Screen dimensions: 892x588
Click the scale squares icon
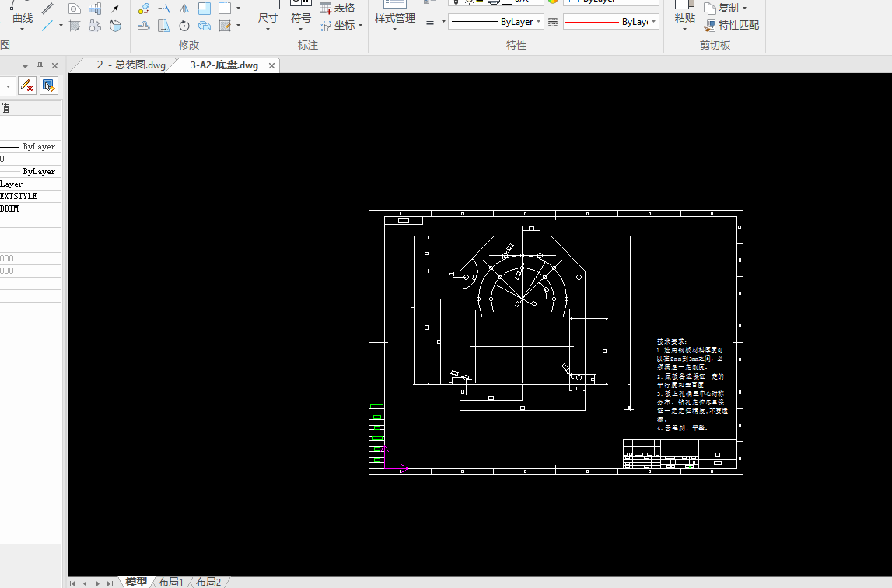[x=205, y=8]
